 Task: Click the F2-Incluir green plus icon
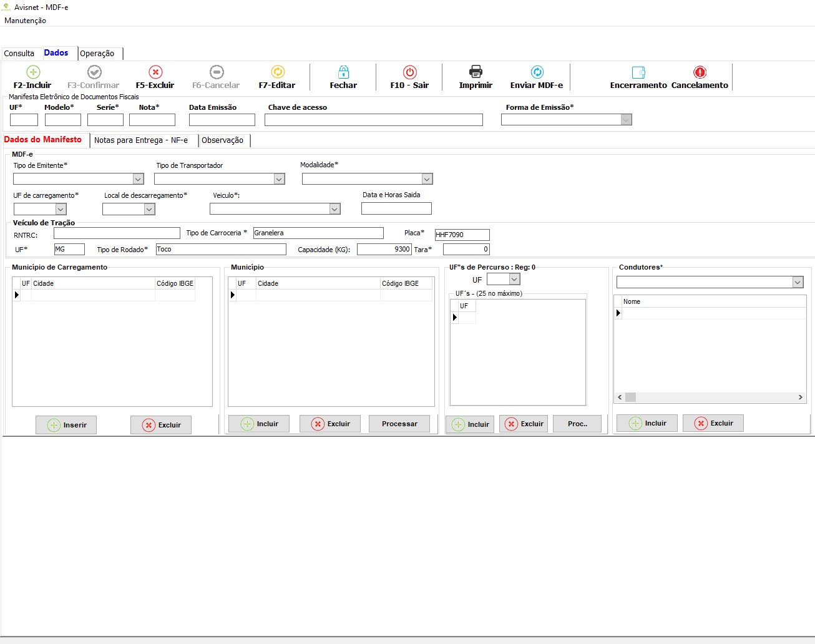coord(33,72)
